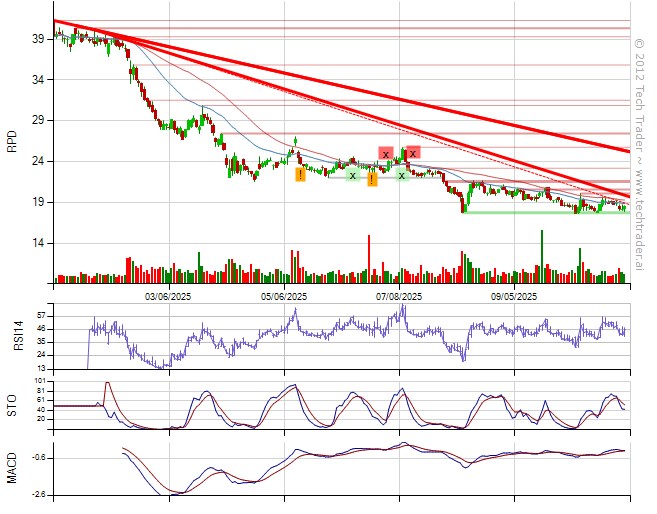Select the MACD indicator label
The height and width of the screenshot is (514, 657).
12,467
